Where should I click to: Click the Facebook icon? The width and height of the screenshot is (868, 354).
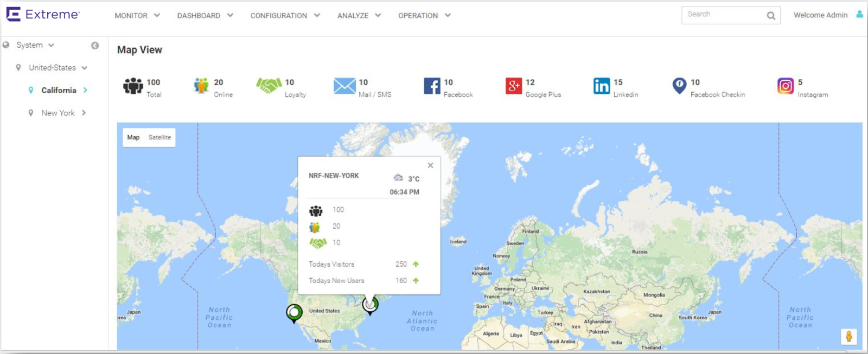pyautogui.click(x=432, y=86)
